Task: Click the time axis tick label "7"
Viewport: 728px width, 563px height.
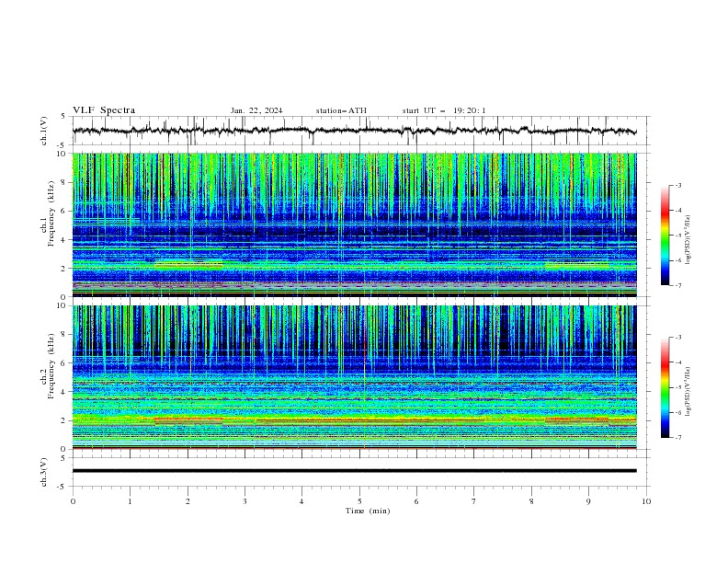Action: click(474, 501)
